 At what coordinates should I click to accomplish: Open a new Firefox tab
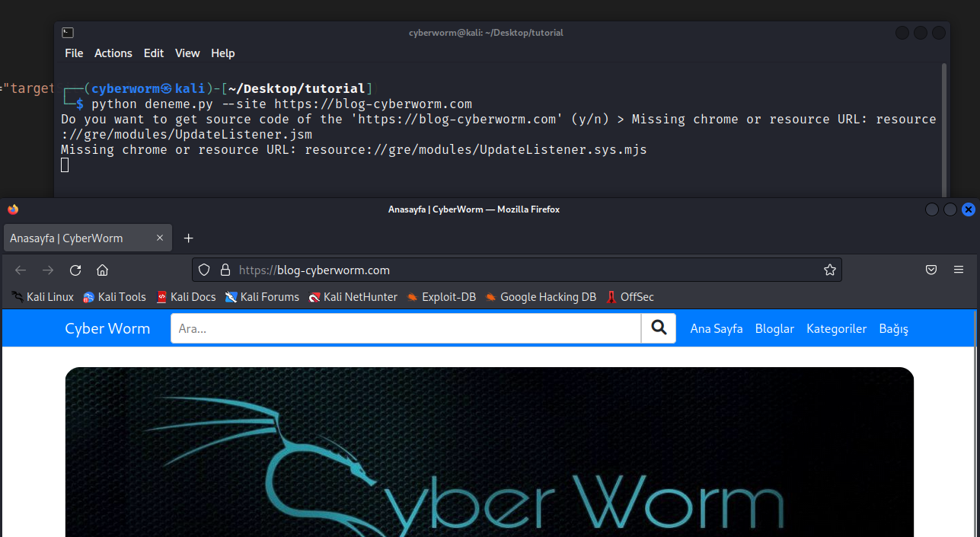[x=189, y=238]
